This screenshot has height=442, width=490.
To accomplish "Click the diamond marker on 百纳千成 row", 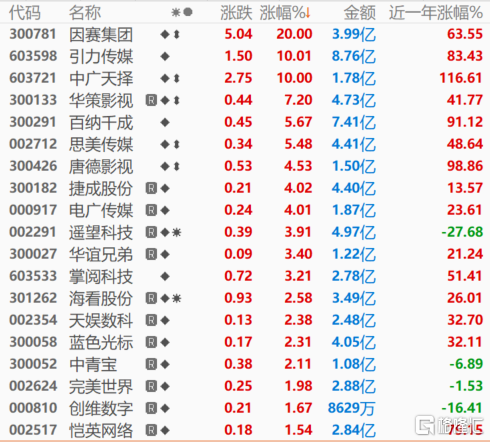I will point(165,122).
